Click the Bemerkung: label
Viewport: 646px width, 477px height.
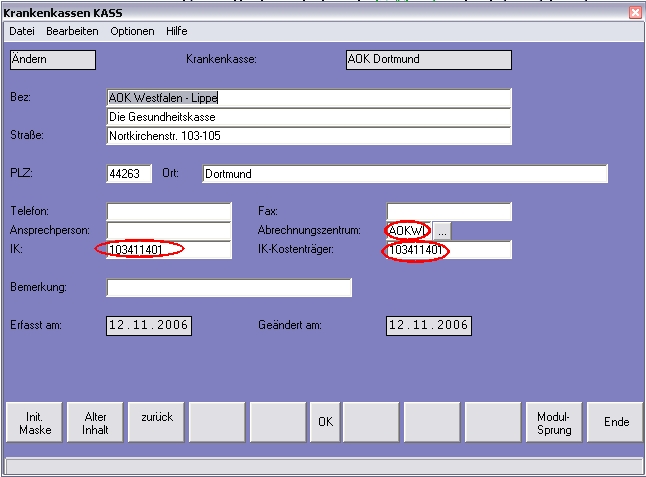point(38,287)
